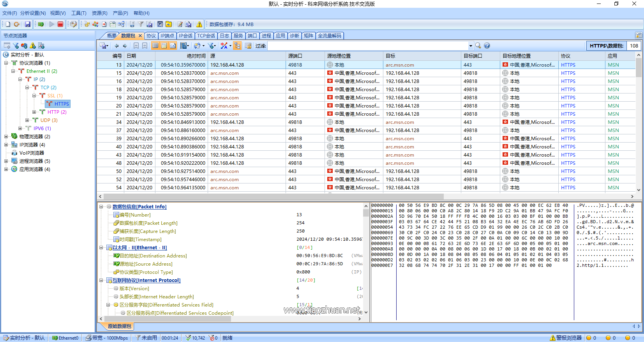Click add chart icon in node browser
The image size is (644, 342).
[x=24, y=46]
